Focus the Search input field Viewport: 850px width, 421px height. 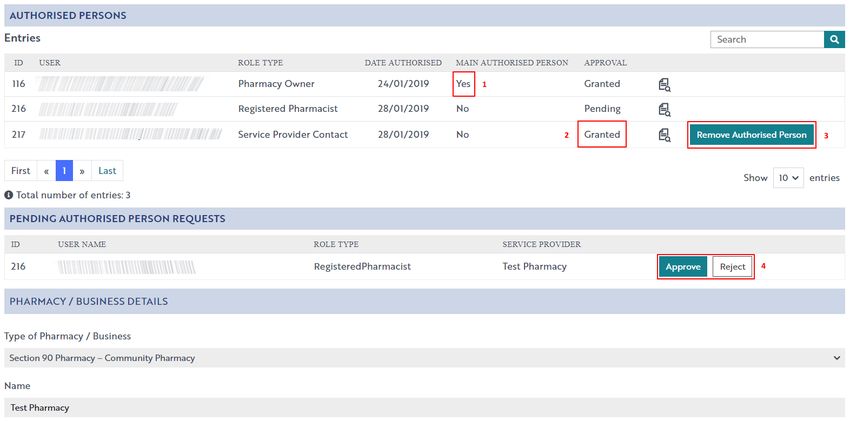point(767,40)
